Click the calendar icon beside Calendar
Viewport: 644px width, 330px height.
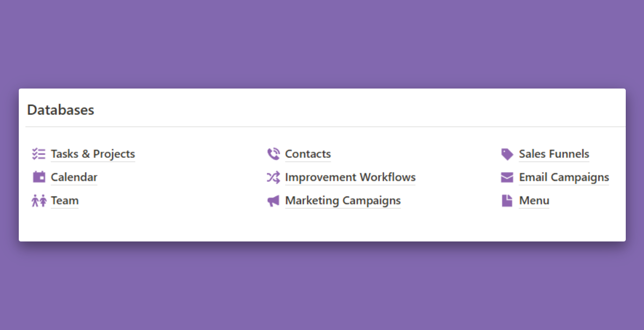coord(39,177)
